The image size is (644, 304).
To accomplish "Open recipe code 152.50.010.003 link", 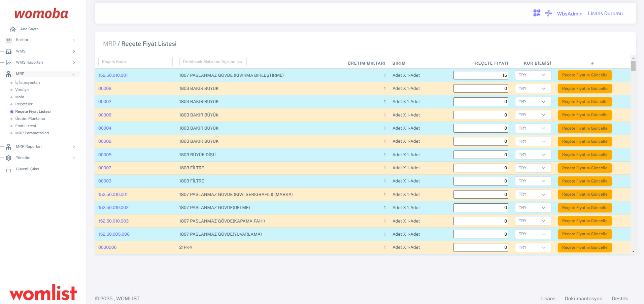I will click(113, 221).
